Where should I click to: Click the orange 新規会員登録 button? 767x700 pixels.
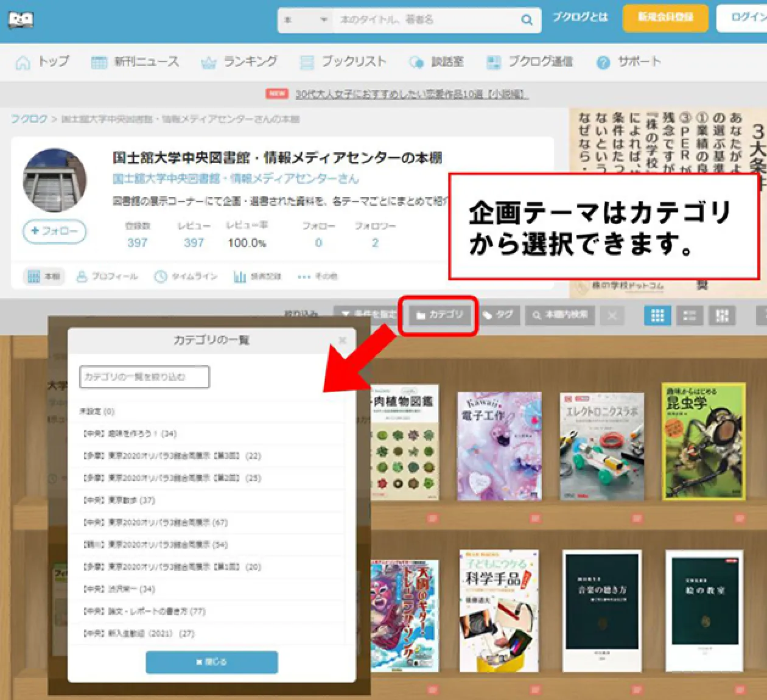tap(665, 17)
